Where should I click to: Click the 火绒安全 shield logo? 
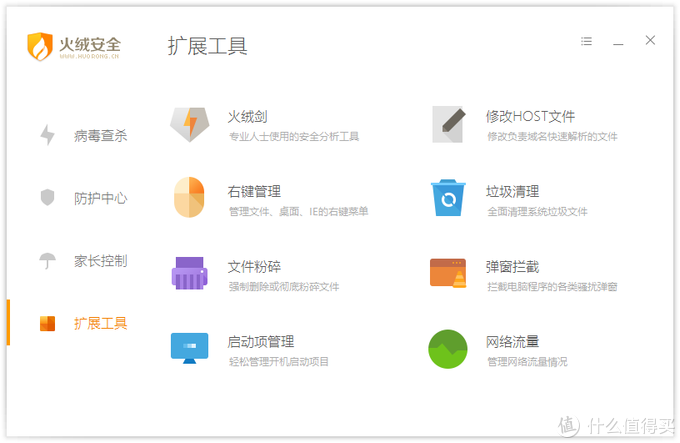point(40,46)
